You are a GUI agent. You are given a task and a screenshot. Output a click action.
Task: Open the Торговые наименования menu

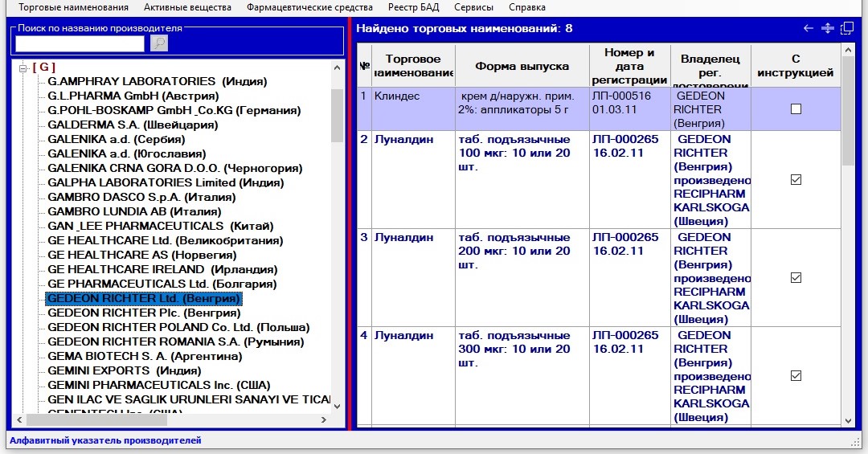point(73,7)
